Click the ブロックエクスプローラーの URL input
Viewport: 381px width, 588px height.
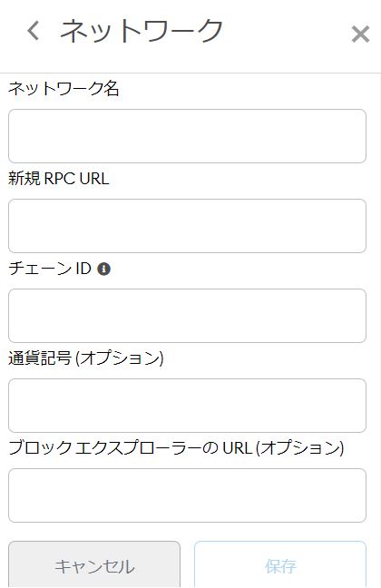pyautogui.click(x=187, y=495)
